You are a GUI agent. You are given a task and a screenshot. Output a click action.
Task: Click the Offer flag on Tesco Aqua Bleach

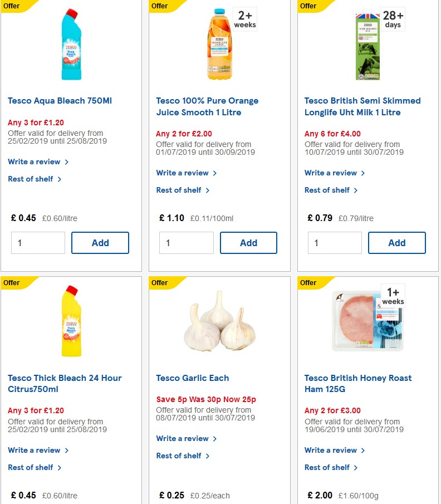pos(11,6)
